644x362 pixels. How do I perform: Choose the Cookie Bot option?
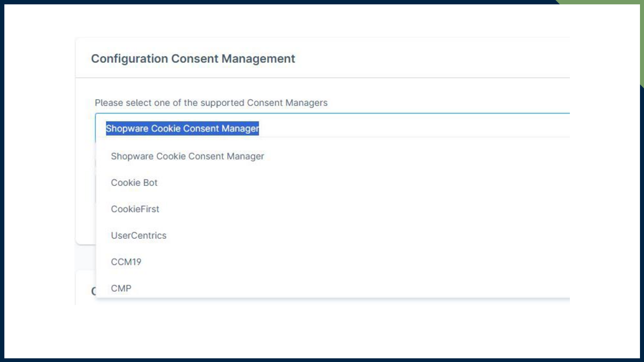click(x=134, y=183)
